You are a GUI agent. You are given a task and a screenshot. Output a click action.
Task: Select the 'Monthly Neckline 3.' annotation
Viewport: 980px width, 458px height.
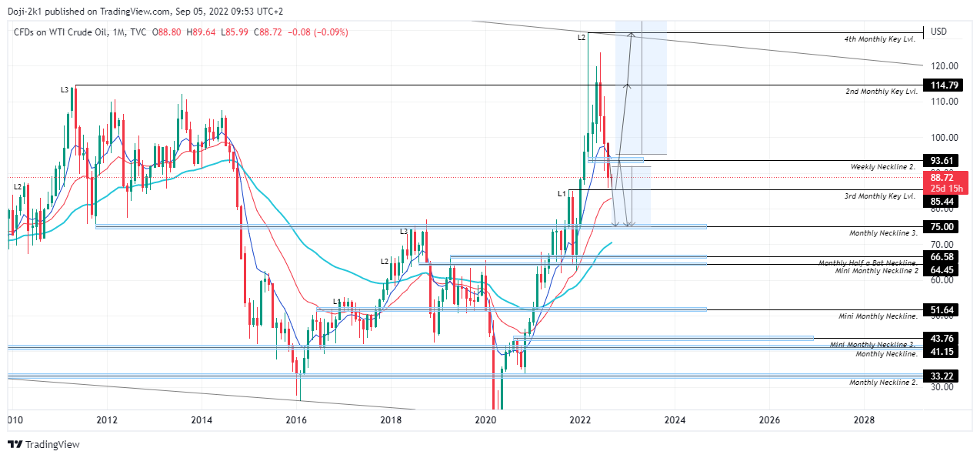(x=882, y=233)
